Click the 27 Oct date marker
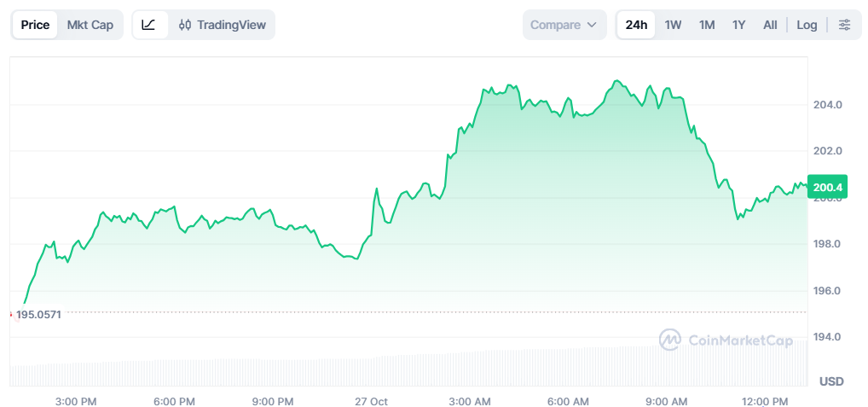868x407 pixels. point(372,401)
